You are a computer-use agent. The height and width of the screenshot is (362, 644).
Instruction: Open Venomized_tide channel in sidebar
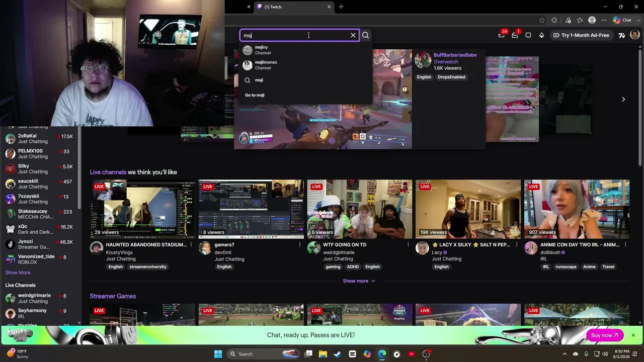[x=39, y=259]
